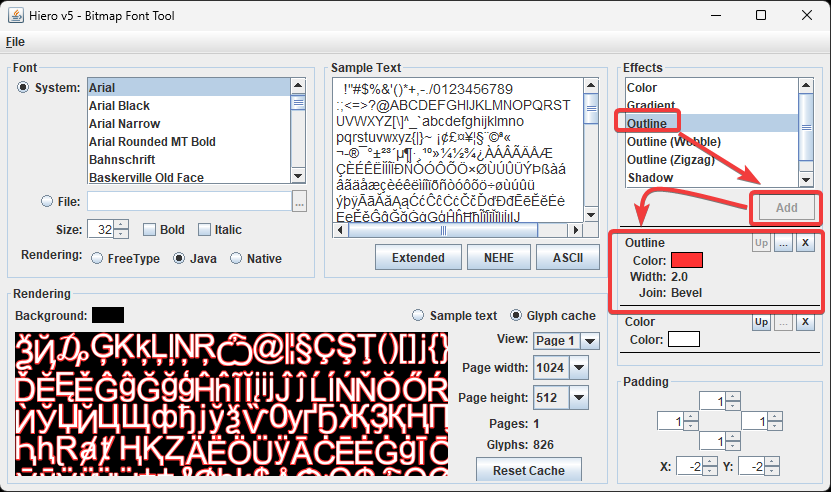
Task: Browse for font file with ellipsis button
Action: [299, 201]
